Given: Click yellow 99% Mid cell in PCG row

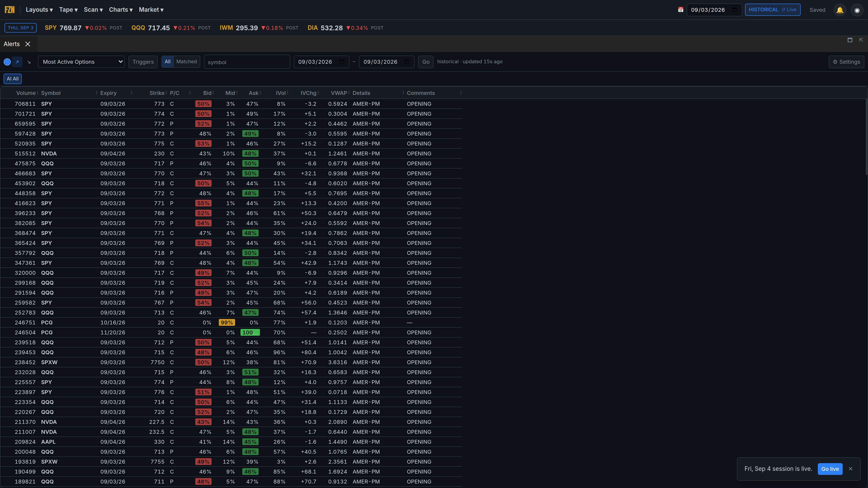Looking at the screenshot, I should 227,323.
